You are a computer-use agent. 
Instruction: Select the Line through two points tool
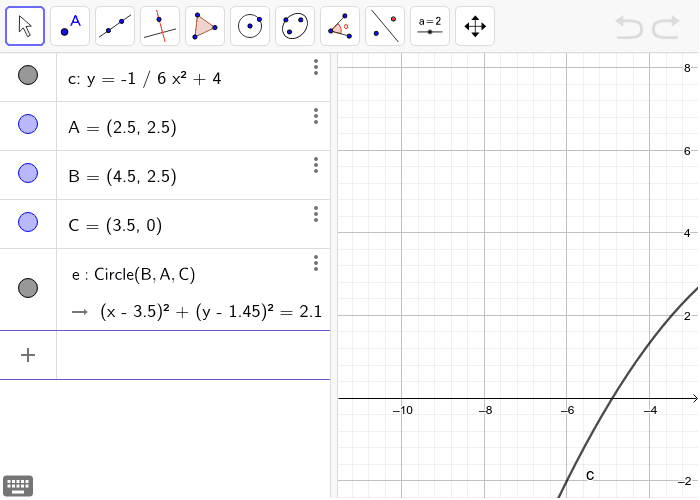115,26
